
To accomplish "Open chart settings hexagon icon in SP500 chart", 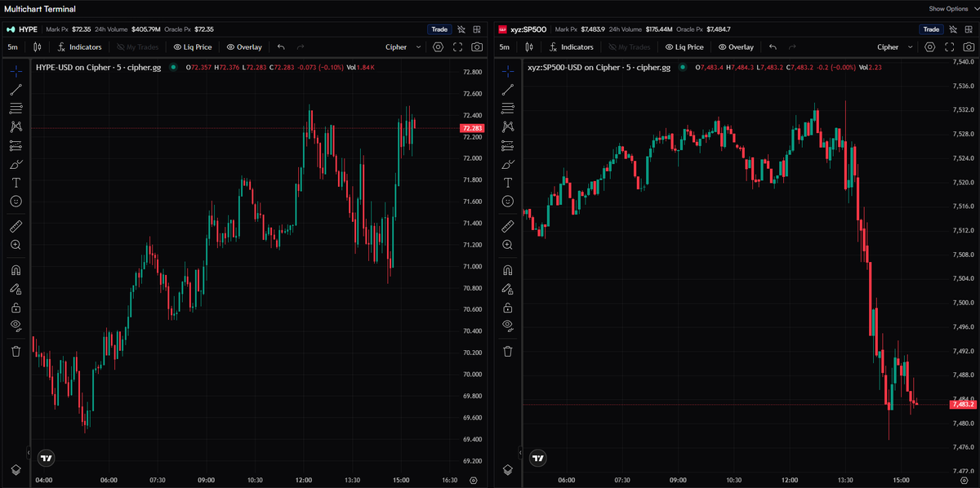I will coord(931,47).
